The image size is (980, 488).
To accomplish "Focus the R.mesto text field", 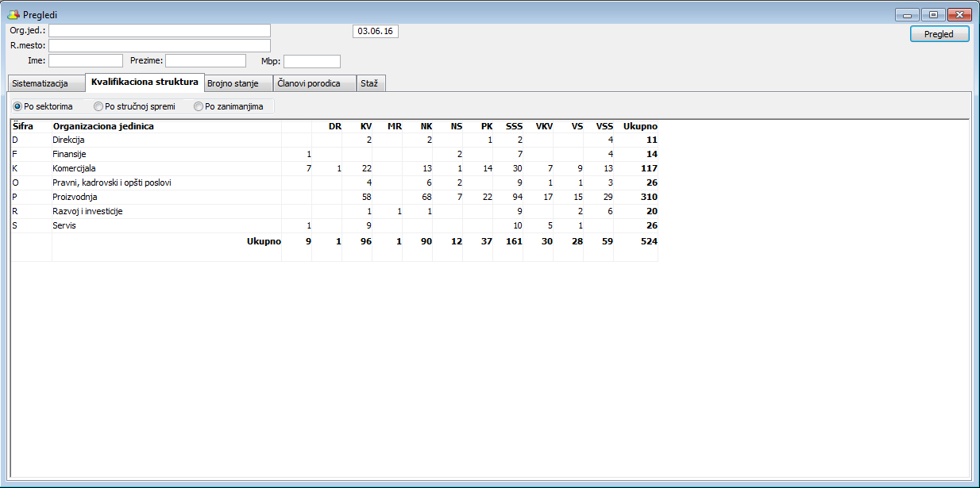I will coord(159,46).
